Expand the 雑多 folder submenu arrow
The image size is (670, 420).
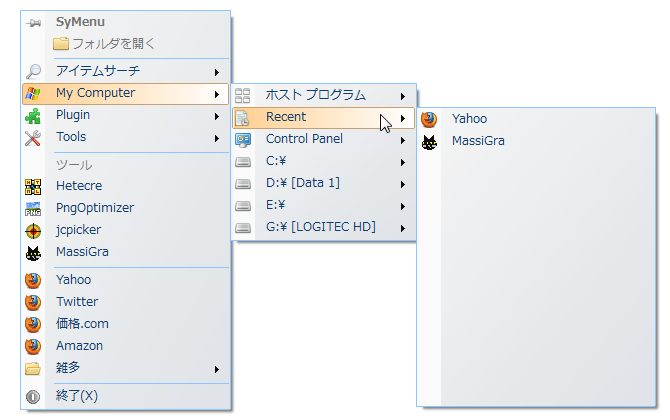(x=217, y=369)
